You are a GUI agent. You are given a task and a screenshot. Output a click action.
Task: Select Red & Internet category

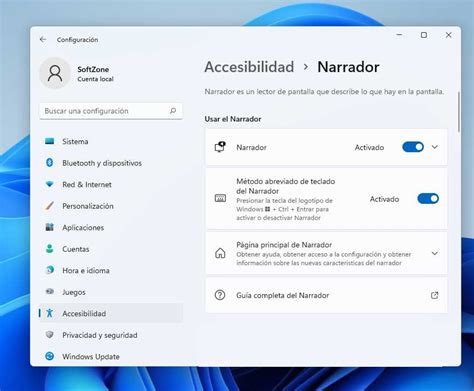point(111,184)
